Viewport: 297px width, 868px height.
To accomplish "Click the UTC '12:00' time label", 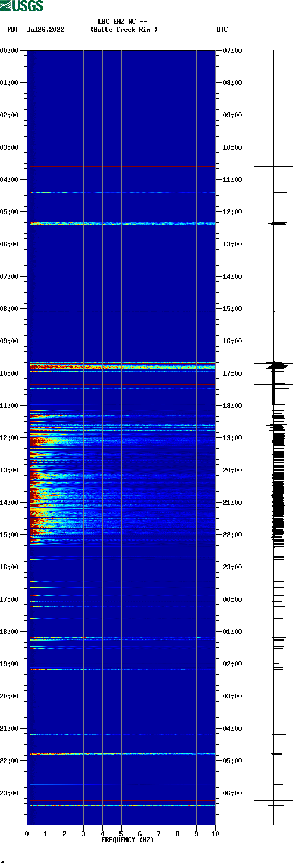I will 232,212.
